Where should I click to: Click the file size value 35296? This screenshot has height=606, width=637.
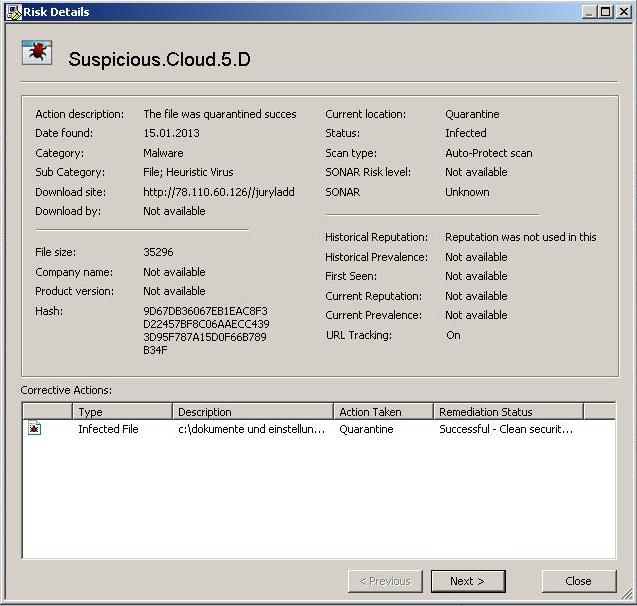[x=158, y=252]
